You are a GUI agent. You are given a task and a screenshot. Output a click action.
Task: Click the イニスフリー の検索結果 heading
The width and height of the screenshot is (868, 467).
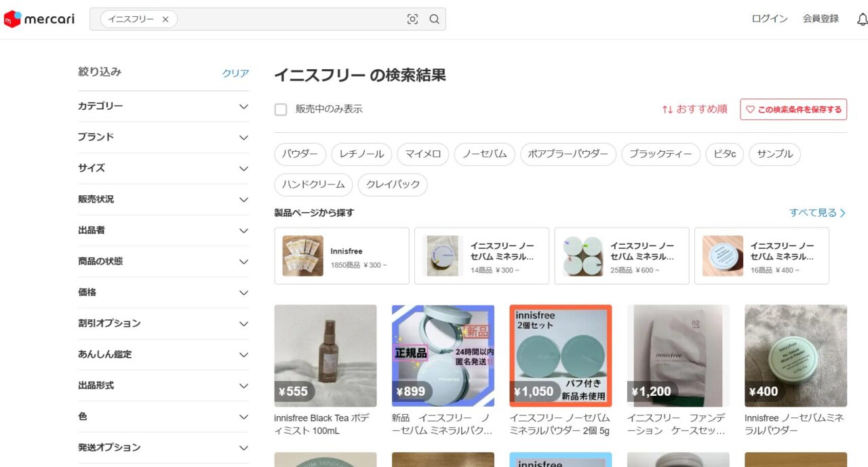point(360,75)
